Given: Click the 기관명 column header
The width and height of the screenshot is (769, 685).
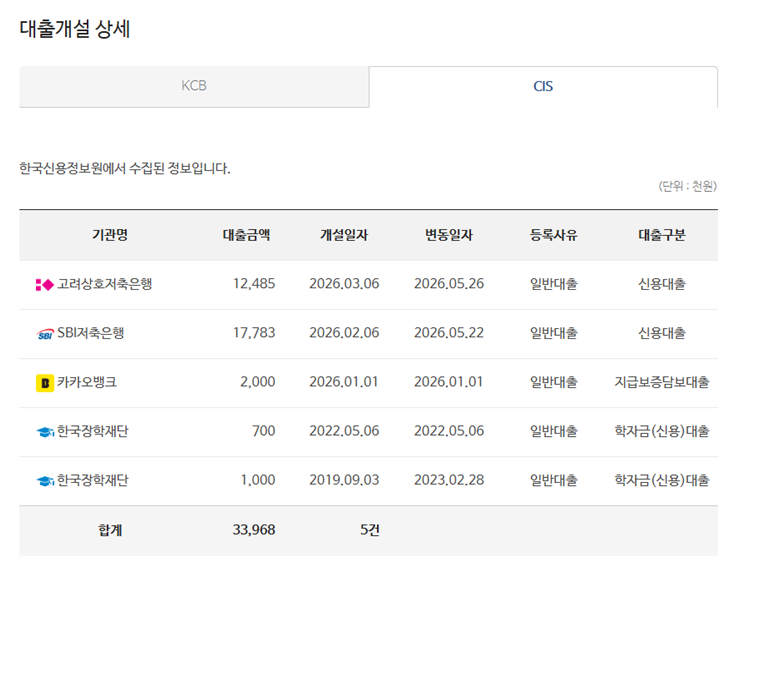Looking at the screenshot, I should [110, 235].
